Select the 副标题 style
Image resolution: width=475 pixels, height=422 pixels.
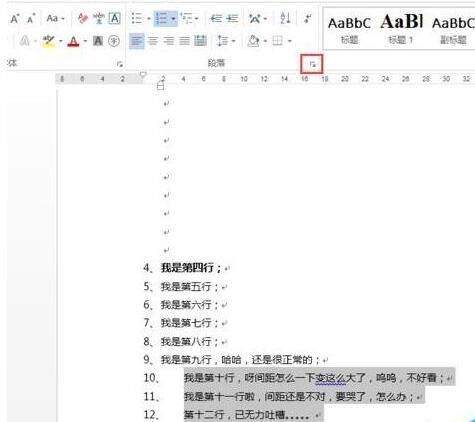(x=453, y=29)
